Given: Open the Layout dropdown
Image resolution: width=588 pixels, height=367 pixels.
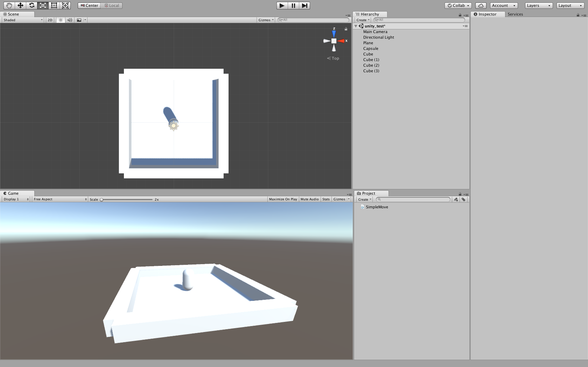Looking at the screenshot, I should pyautogui.click(x=570, y=5).
